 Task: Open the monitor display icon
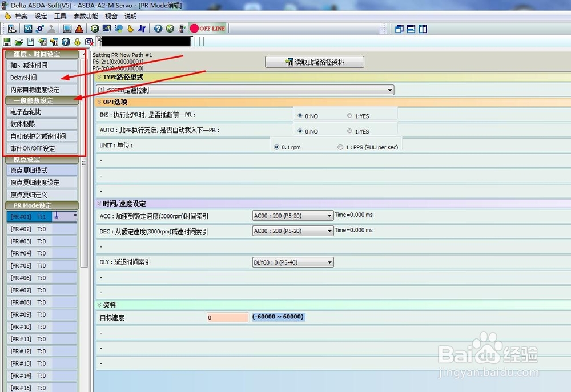tap(67, 29)
